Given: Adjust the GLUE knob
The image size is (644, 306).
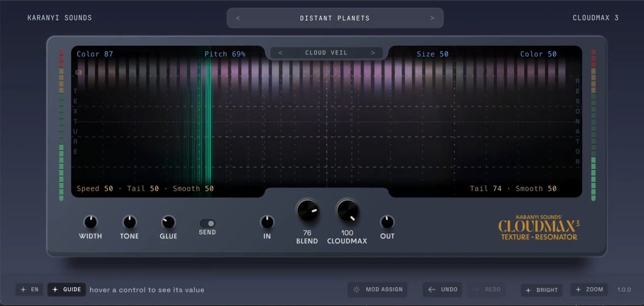Looking at the screenshot, I should pos(168,222).
